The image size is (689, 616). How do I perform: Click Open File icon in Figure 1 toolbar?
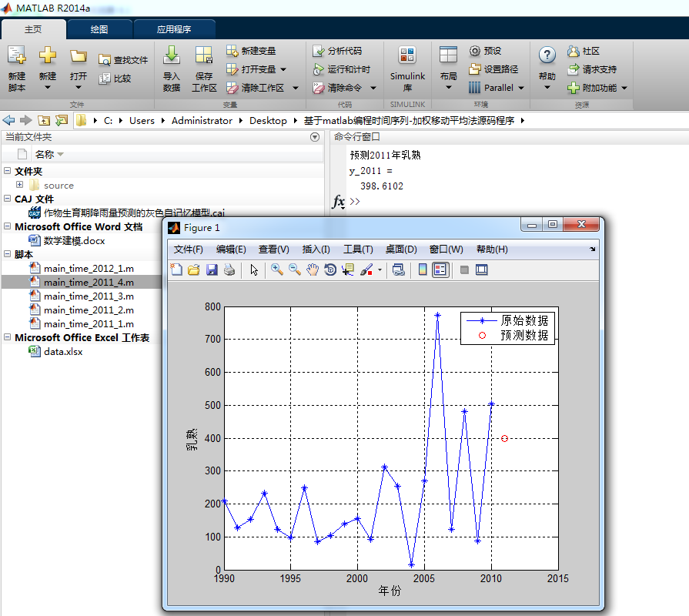[194, 269]
